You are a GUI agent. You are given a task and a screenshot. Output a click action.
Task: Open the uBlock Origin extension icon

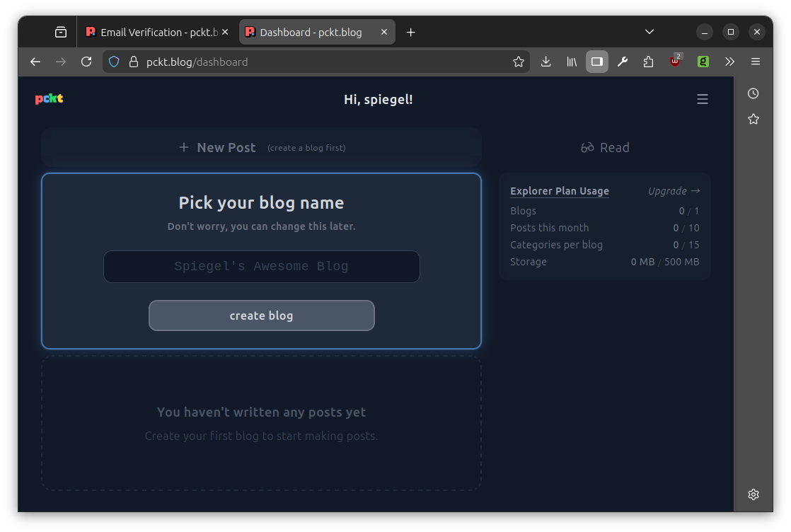pos(674,62)
